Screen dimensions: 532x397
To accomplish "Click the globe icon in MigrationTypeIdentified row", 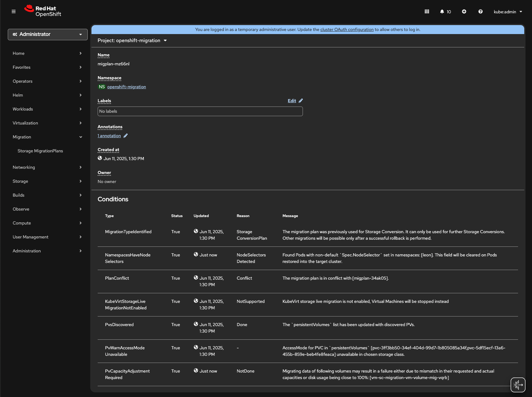I will (196, 231).
